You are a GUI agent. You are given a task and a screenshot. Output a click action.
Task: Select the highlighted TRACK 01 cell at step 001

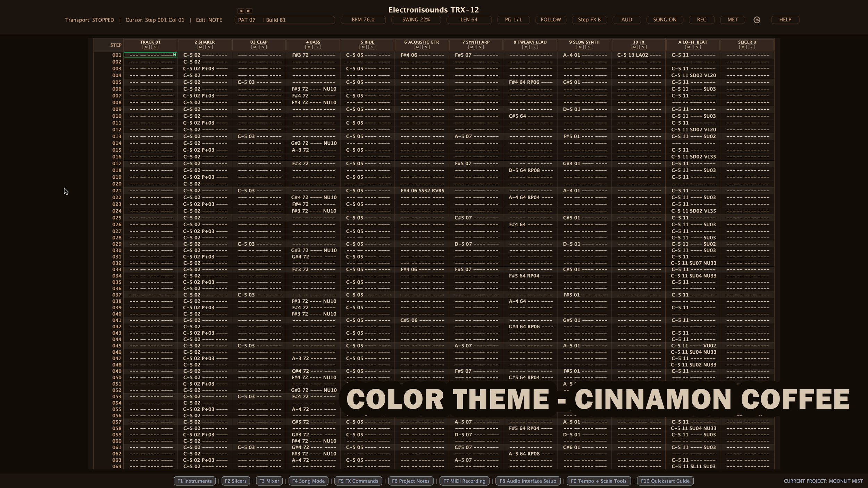point(151,55)
